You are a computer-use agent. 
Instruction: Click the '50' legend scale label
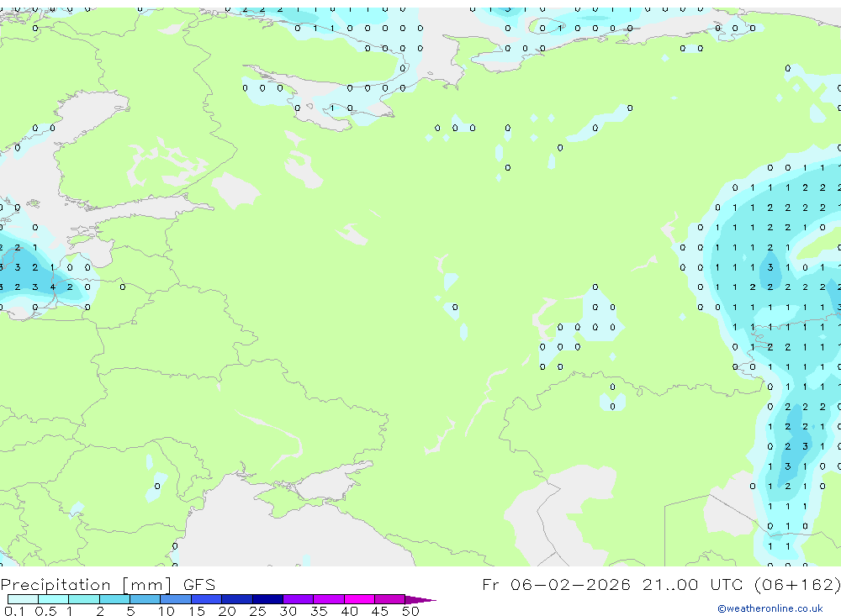(x=410, y=611)
